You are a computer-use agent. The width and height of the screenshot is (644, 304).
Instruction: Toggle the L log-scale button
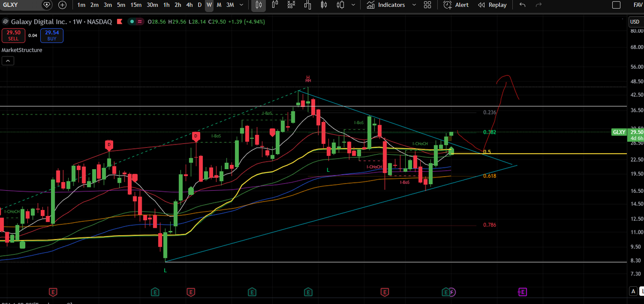coord(641,291)
